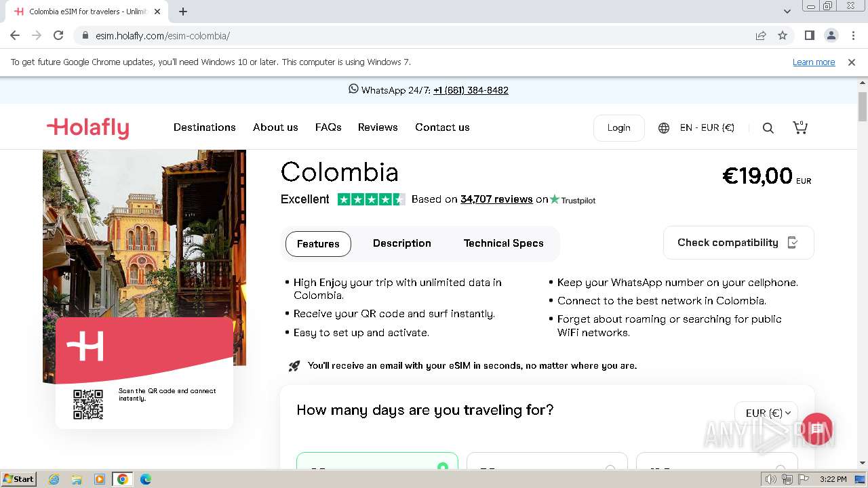Click the WhatsApp icon in top banner
Image resolution: width=868 pixels, height=488 pixels.
[353, 89]
